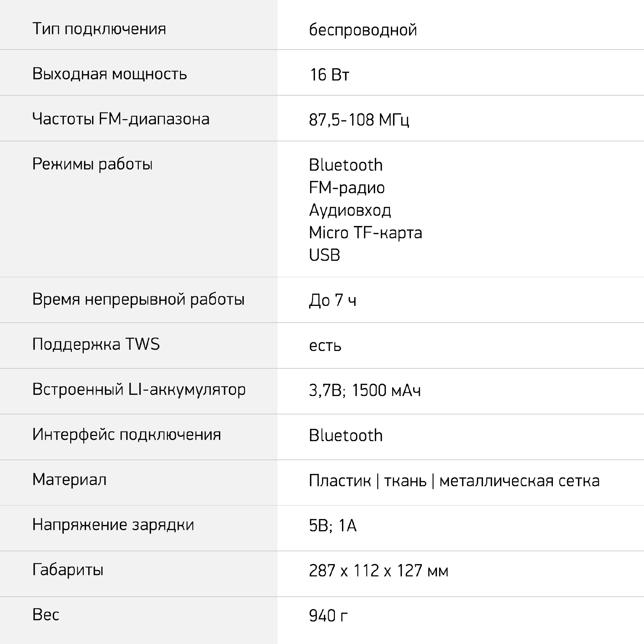Click the 'Поддержка TWS' label

pyautogui.click(x=96, y=344)
